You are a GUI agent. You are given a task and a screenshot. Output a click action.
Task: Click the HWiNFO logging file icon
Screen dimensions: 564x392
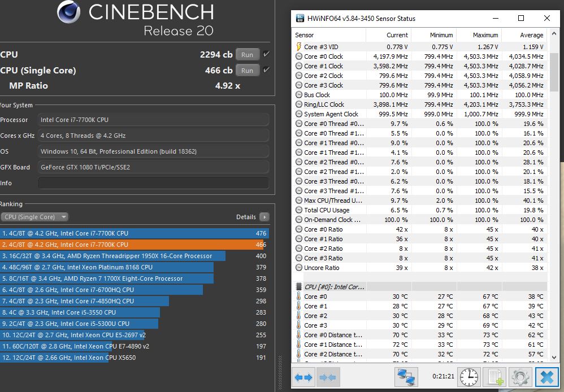tap(494, 377)
